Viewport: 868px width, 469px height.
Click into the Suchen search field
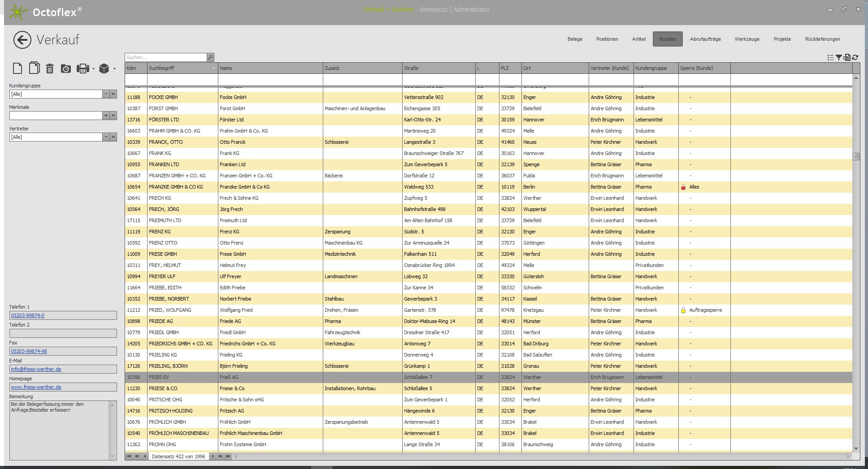(x=165, y=57)
